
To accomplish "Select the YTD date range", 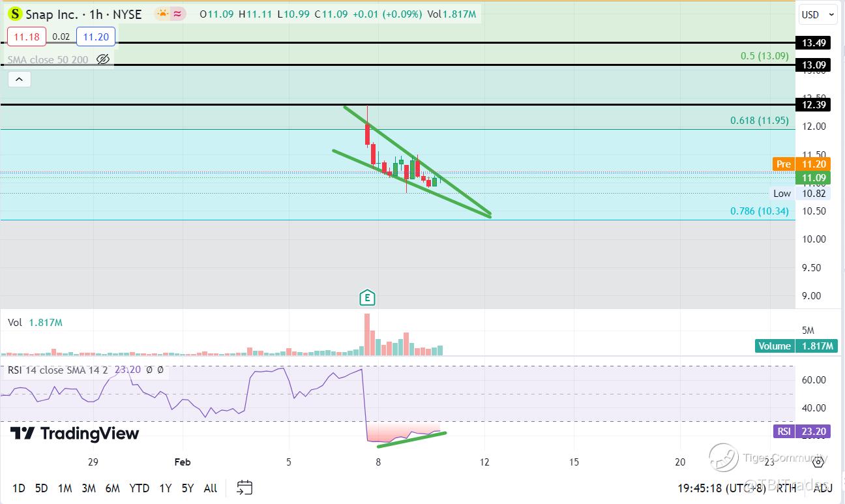I will [x=140, y=488].
